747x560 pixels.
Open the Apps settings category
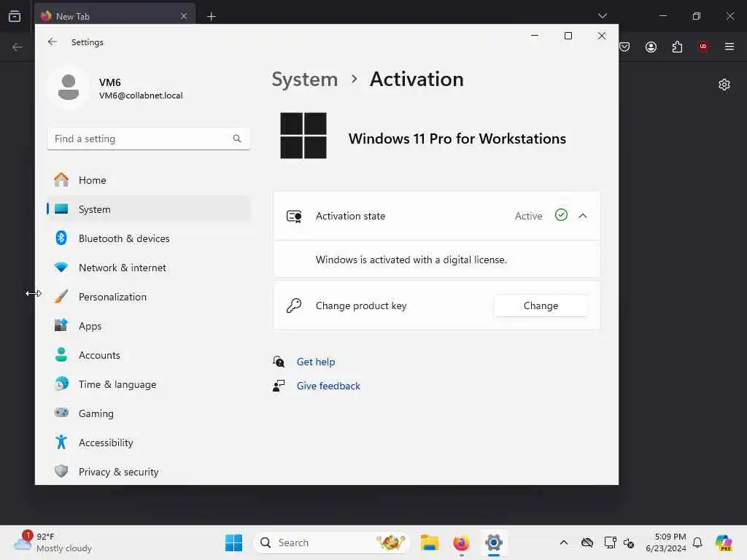point(149,326)
